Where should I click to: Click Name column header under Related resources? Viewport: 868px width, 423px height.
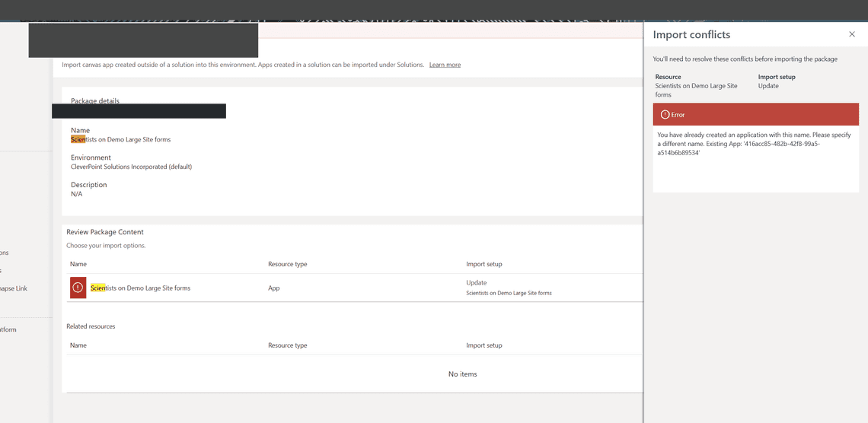click(78, 345)
